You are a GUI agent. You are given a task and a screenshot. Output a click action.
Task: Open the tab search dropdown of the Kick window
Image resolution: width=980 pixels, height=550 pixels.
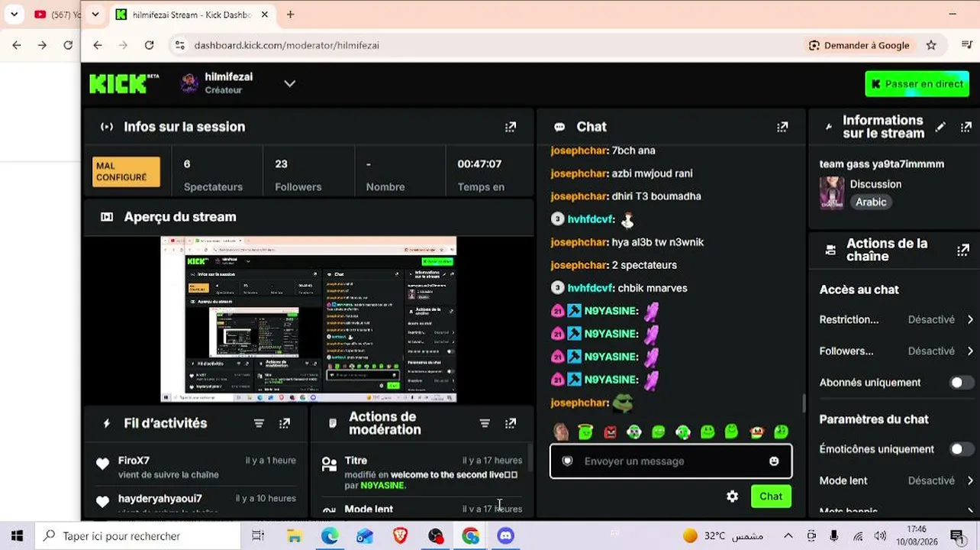pyautogui.click(x=95, y=15)
